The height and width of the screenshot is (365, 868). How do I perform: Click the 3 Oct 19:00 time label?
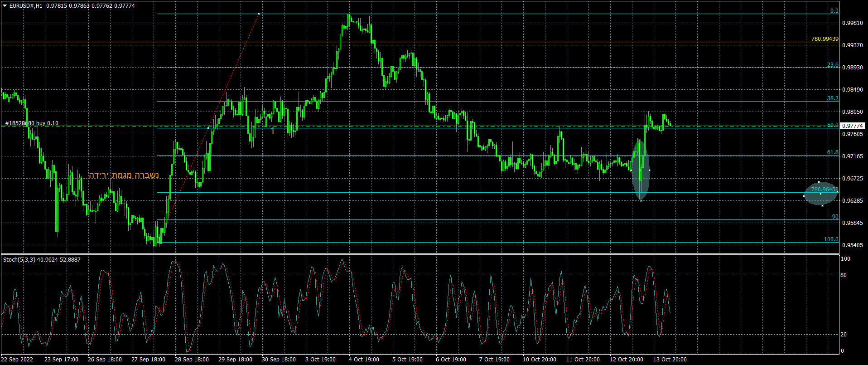(x=320, y=360)
